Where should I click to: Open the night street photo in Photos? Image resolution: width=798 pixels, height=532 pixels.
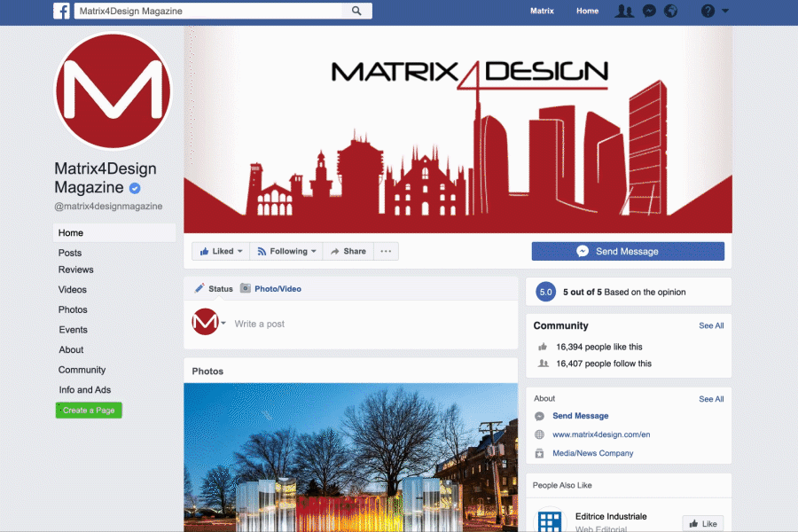coord(350,458)
